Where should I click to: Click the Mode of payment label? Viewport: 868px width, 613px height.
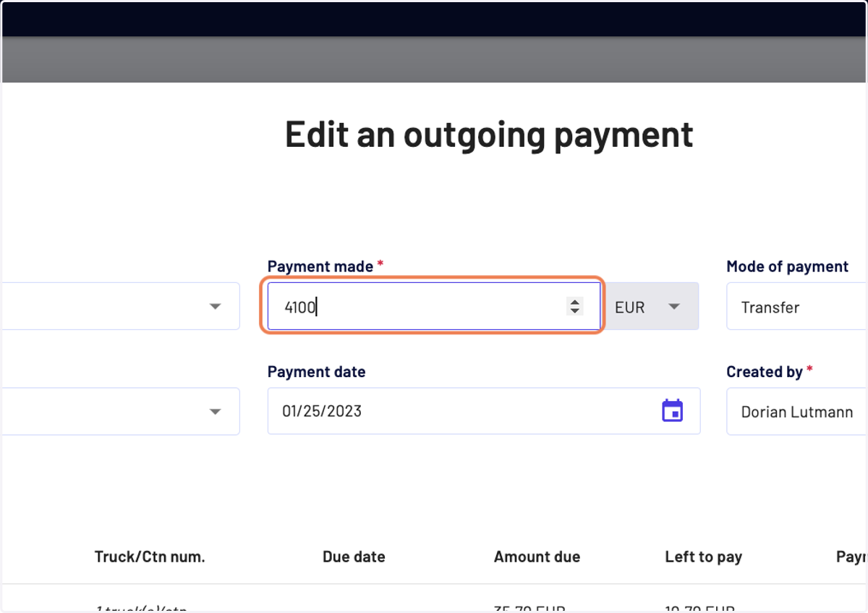point(787,266)
